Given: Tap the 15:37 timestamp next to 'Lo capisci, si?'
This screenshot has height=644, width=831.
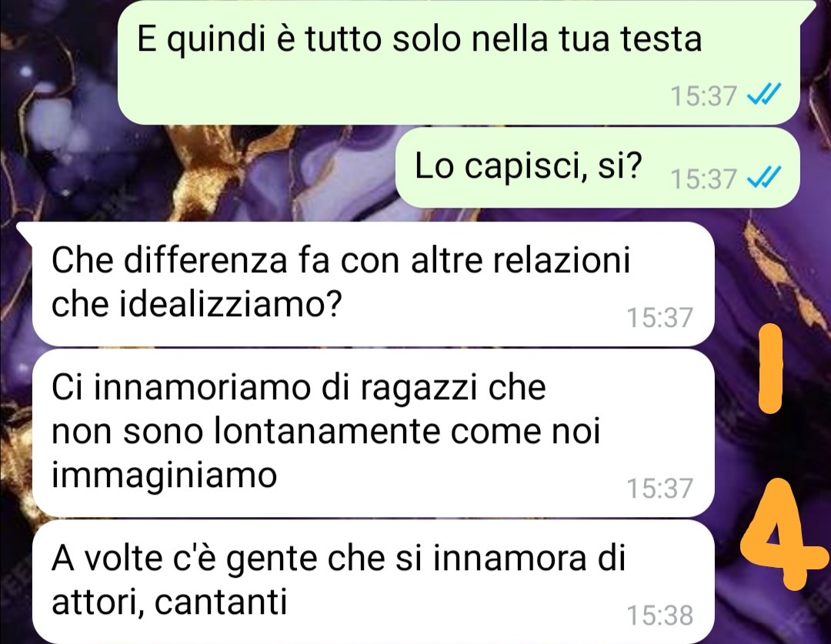Looking at the screenshot, I should click(x=703, y=179).
